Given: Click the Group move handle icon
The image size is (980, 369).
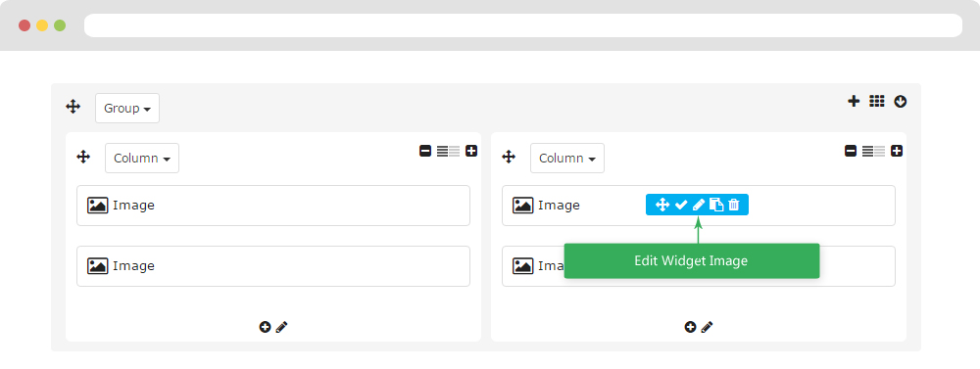Looking at the screenshot, I should pos(73,107).
